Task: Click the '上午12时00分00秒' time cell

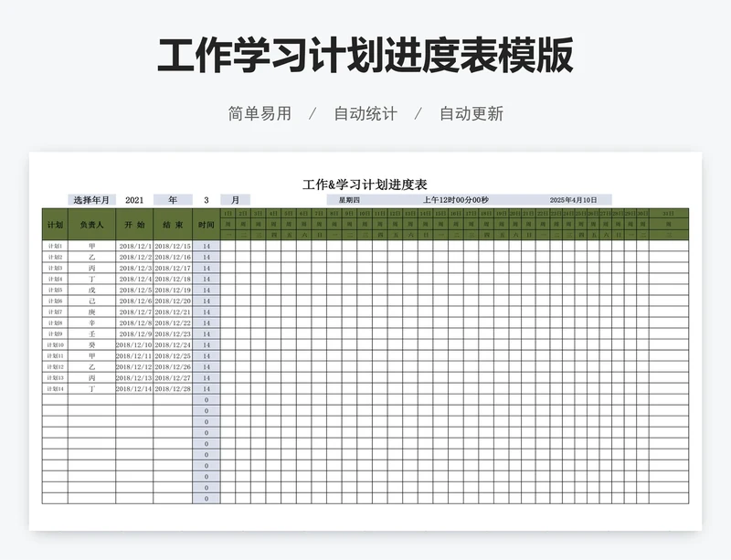Action: click(455, 200)
